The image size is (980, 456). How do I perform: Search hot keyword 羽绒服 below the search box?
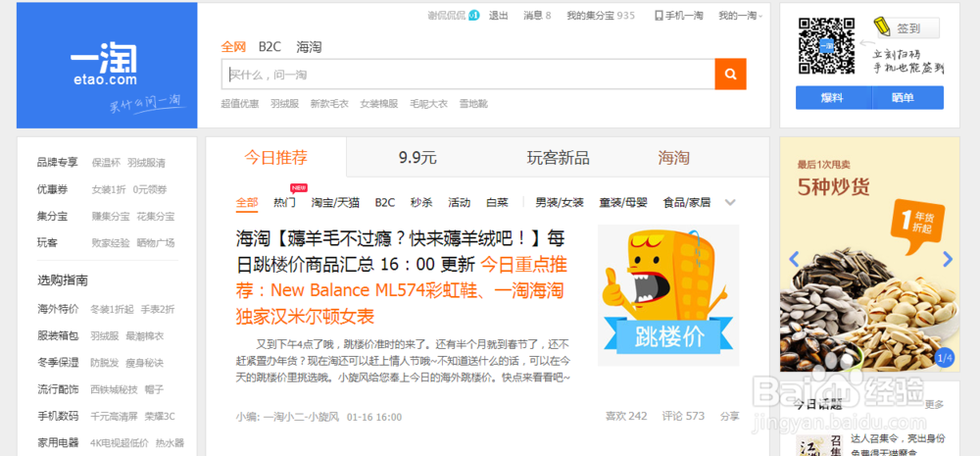[285, 104]
